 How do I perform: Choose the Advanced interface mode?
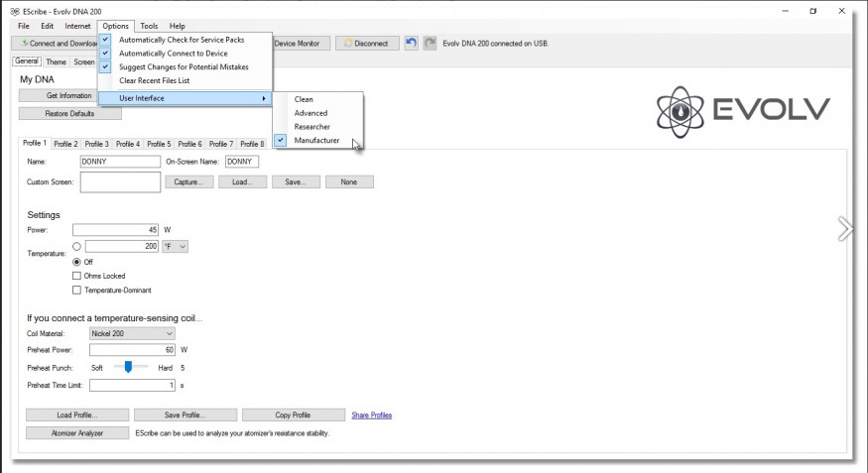[x=318, y=113]
